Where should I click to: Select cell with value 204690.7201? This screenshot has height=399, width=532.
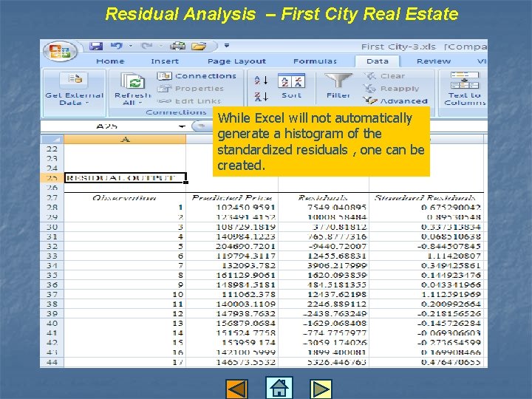232,246
